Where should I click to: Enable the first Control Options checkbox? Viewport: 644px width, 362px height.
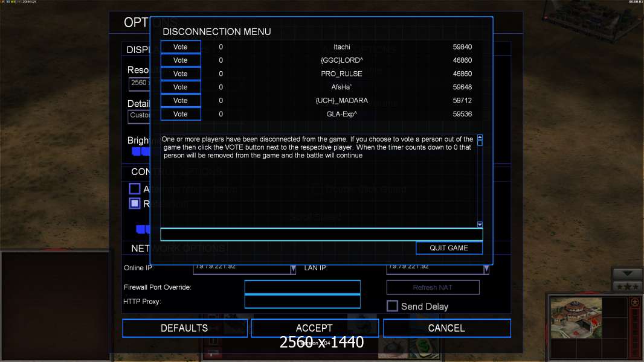(135, 189)
